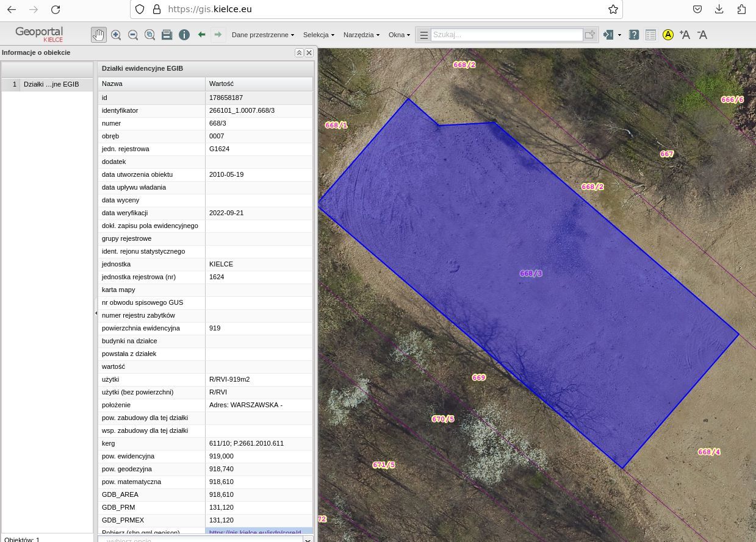The width and height of the screenshot is (756, 542).
Task: Click the data utworzenia value 2010-05-19
Action: [226, 174]
